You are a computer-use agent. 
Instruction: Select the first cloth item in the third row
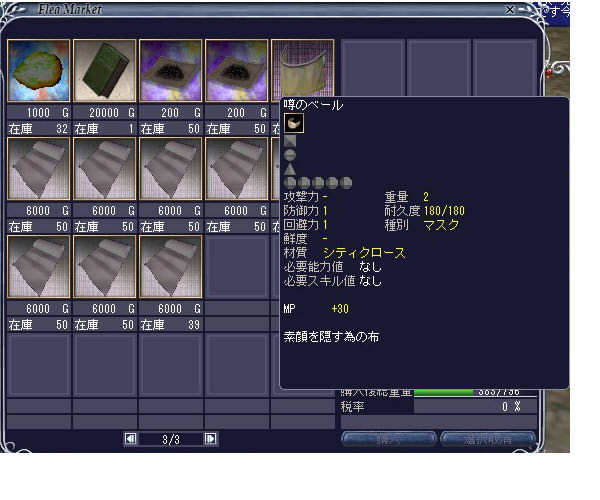pos(39,267)
